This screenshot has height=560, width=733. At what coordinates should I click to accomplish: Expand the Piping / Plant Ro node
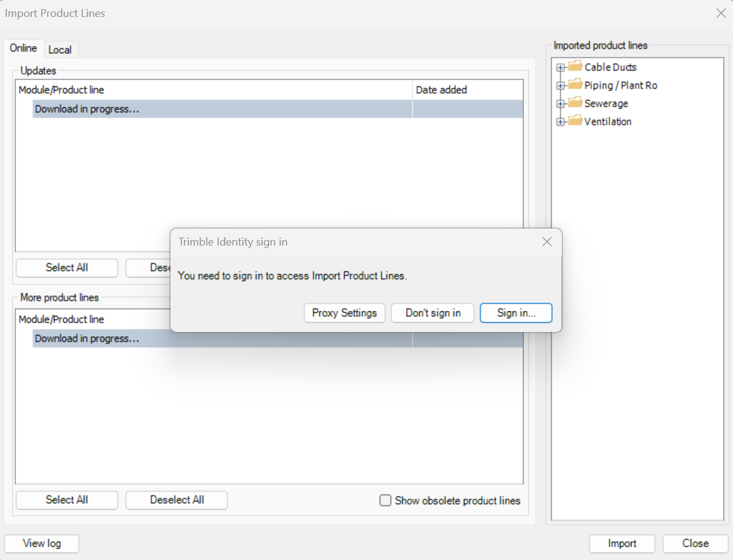pyautogui.click(x=560, y=85)
